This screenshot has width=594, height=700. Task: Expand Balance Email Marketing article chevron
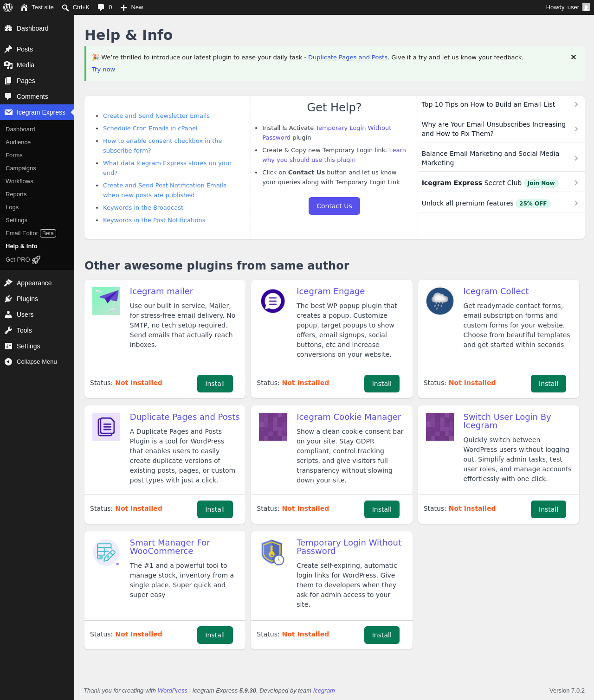coord(576,158)
